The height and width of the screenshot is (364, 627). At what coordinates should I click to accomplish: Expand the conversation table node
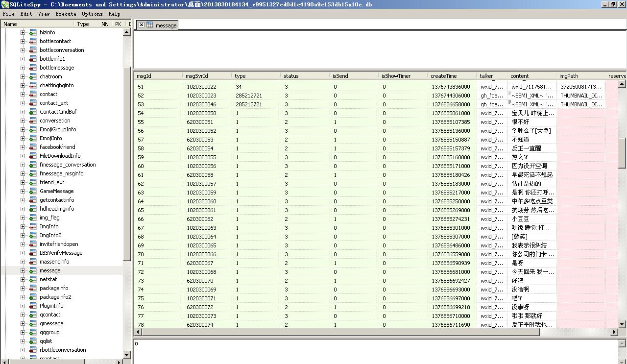(x=23, y=121)
